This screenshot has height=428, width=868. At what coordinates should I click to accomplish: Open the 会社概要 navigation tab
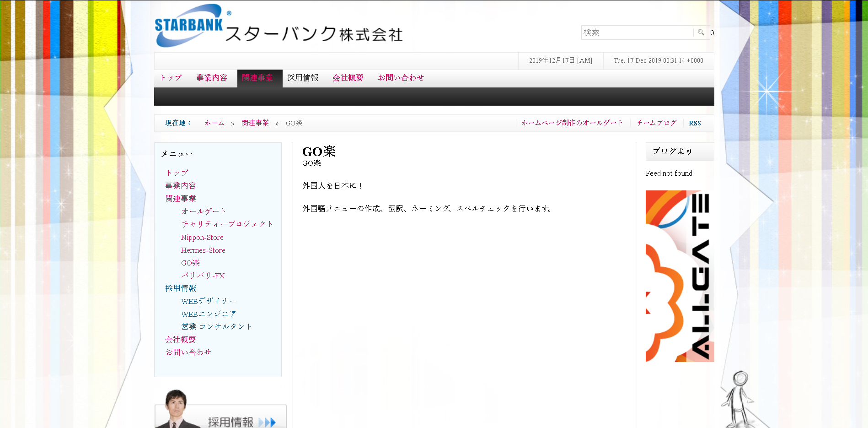coord(348,78)
